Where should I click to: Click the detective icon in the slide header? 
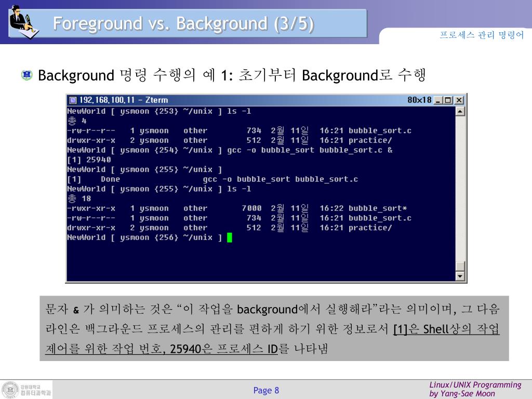tap(24, 22)
